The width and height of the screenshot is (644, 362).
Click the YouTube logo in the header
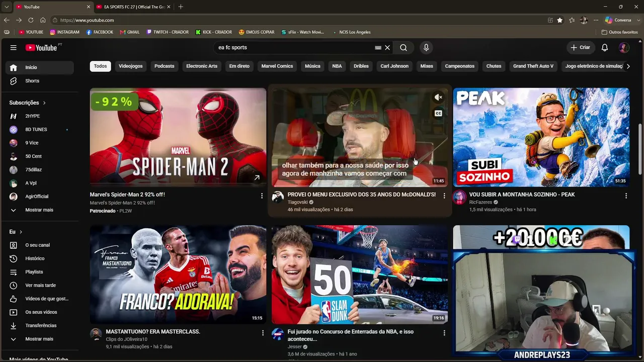[41, 48]
